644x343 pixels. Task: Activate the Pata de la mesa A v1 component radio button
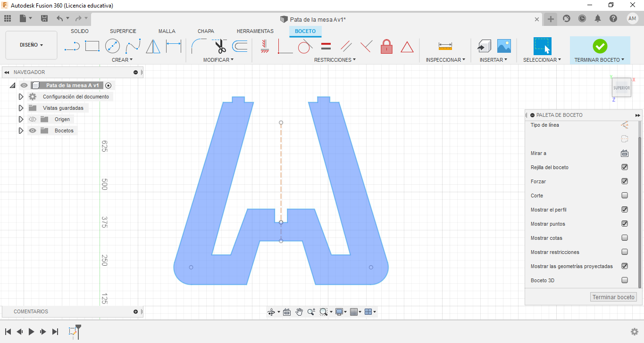coord(109,85)
